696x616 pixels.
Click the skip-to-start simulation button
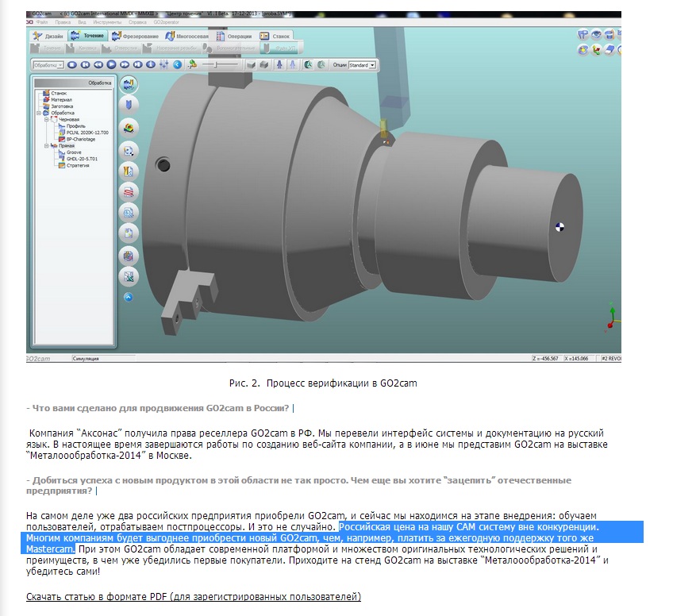tap(85, 65)
